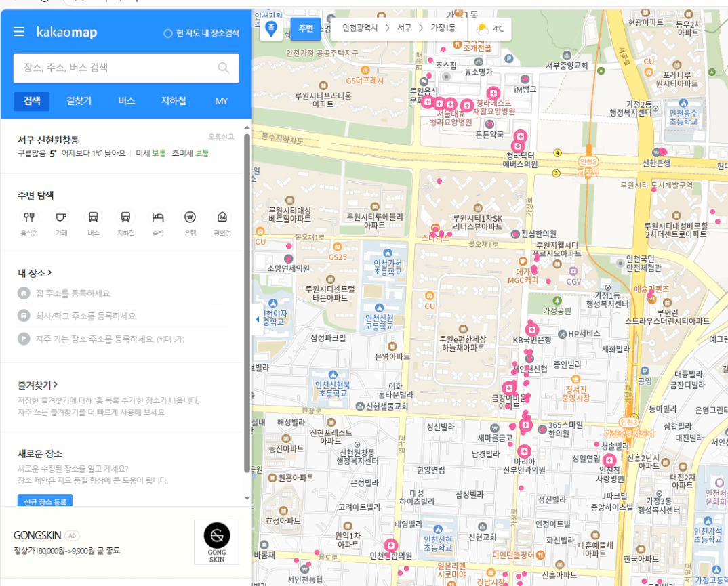Expand the 즐겨찾기 section
The height and width of the screenshot is (586, 728).
click(x=37, y=385)
